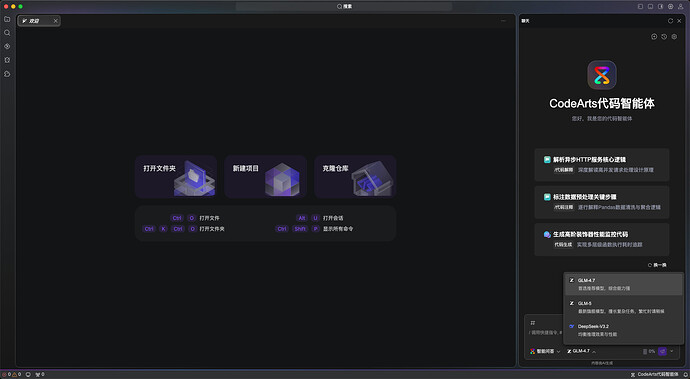Click the 代码解释 tag on HTTP card
Image resolution: width=690 pixels, height=379 pixels.
coord(564,170)
